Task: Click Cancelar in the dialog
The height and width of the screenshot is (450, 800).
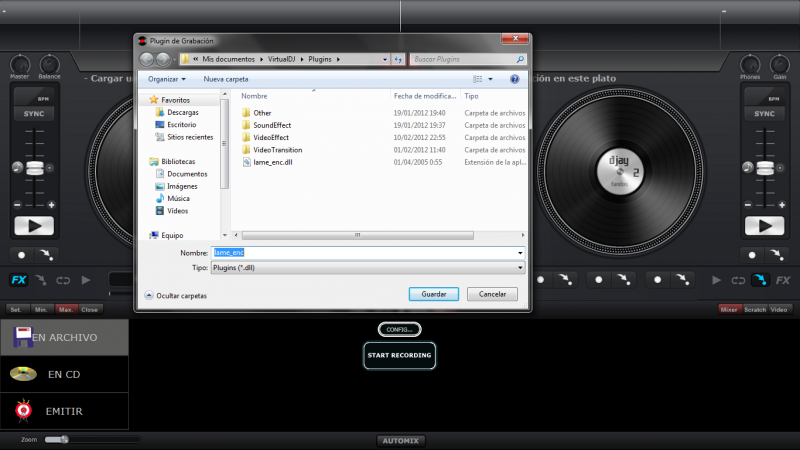Action: tap(492, 294)
